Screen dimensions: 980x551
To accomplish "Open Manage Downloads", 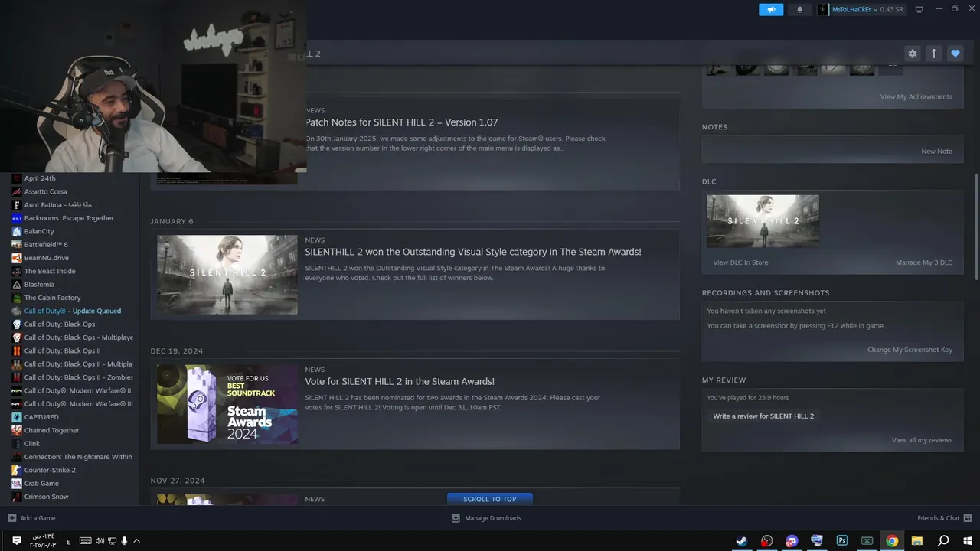I will [x=486, y=518].
